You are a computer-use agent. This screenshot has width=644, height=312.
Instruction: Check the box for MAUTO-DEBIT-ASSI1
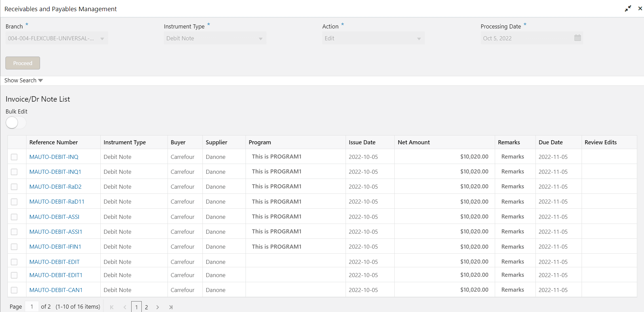[x=14, y=232]
